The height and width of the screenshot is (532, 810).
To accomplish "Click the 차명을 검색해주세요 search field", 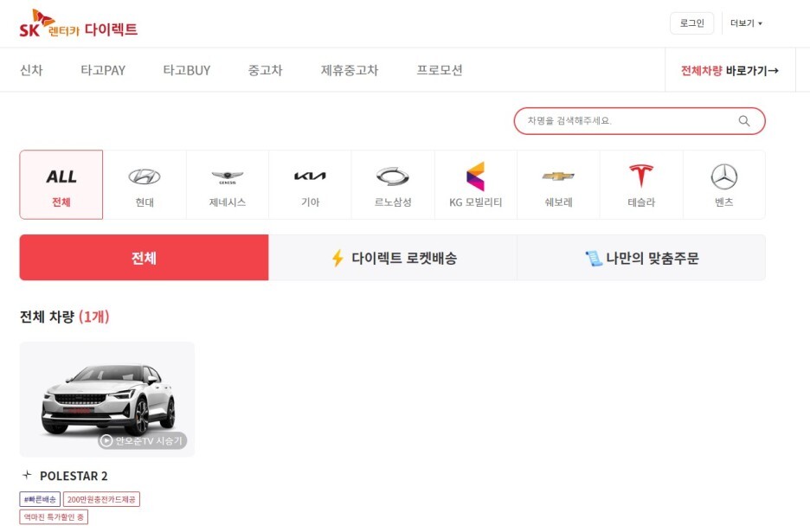I will coord(639,121).
